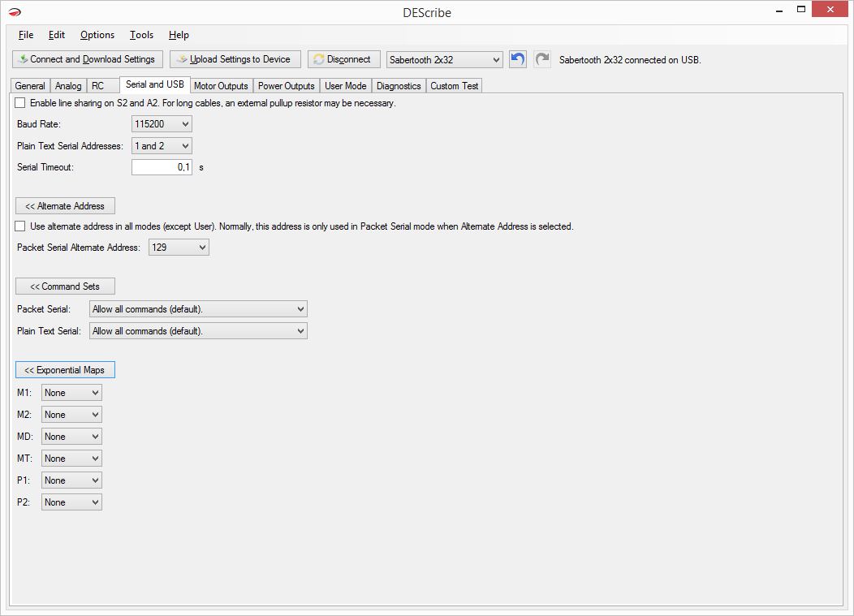Open the M1 exponential map dropdown
The height and width of the screenshot is (616, 854).
click(x=71, y=393)
